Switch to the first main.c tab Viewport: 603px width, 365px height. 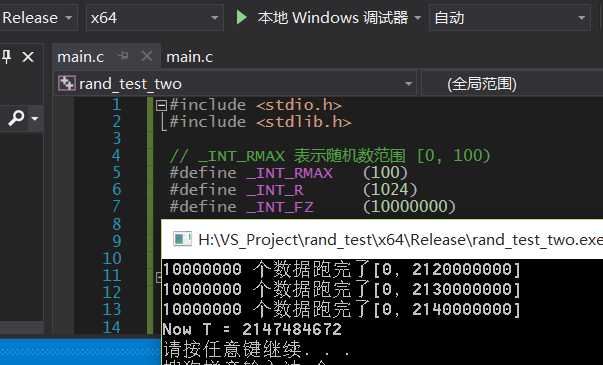(81, 57)
